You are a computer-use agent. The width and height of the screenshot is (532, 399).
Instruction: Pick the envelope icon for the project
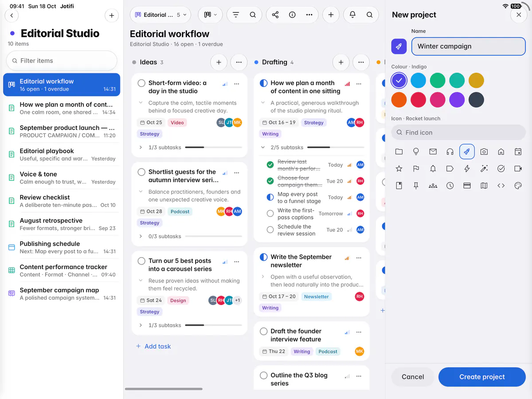coord(433,152)
